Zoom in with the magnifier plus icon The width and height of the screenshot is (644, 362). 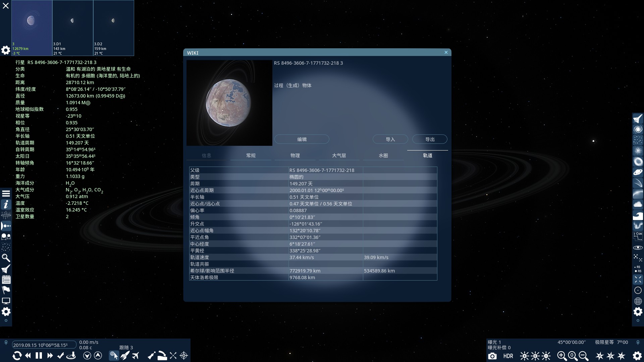(x=562, y=356)
